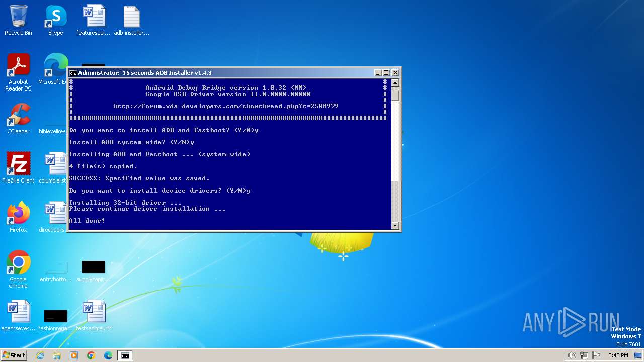Launch CCleaner from the desktop

coord(18,119)
